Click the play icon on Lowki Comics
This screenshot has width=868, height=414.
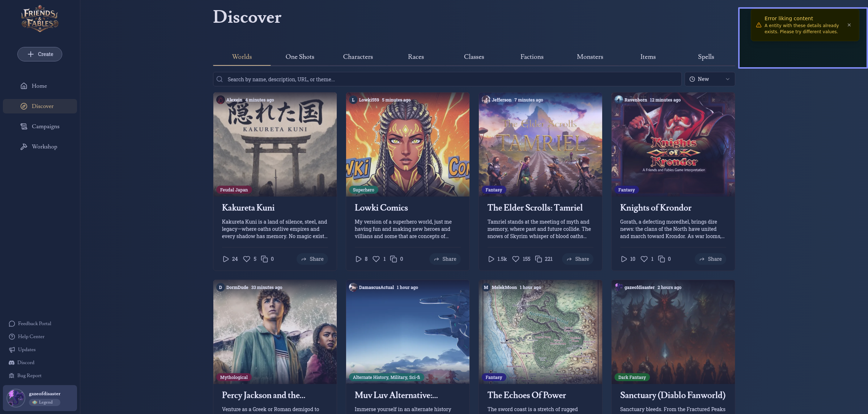click(x=358, y=259)
